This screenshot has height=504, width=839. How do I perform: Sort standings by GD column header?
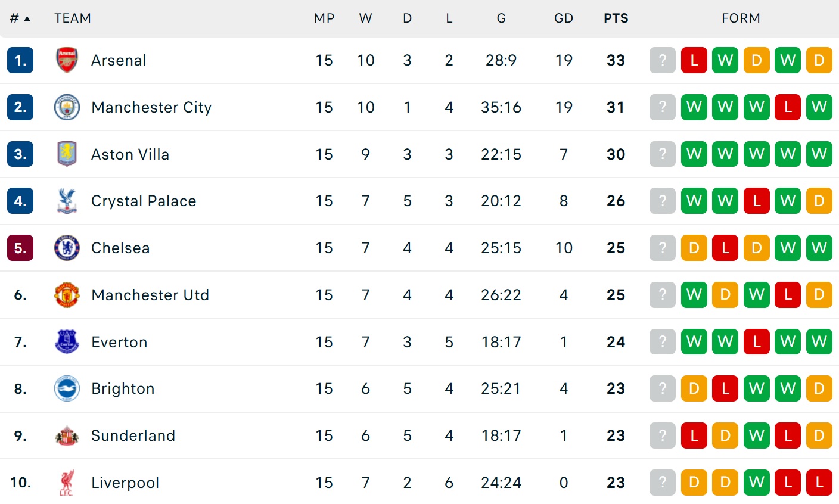coord(563,18)
